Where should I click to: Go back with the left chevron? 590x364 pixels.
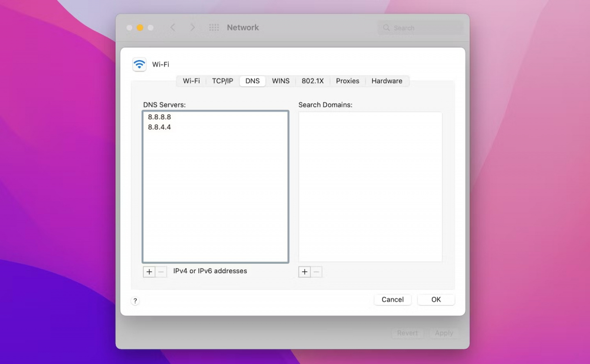pyautogui.click(x=173, y=28)
